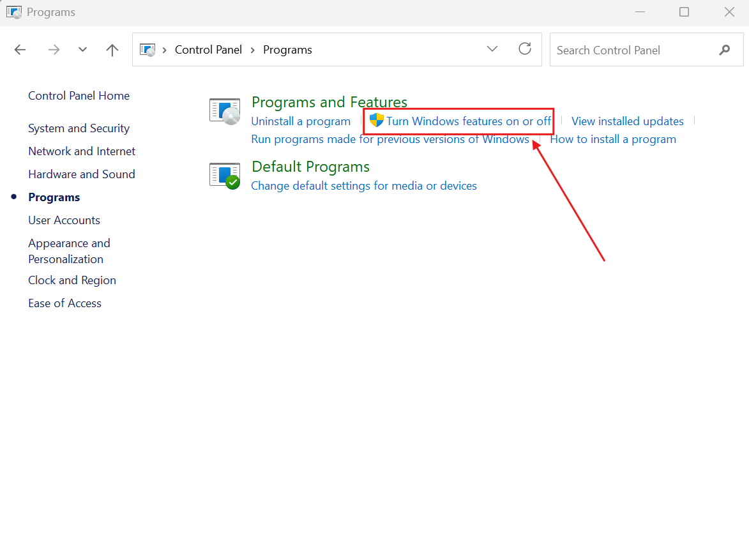This screenshot has height=560, width=749.
Task: Select Programs in the left sidebar
Action: point(54,197)
